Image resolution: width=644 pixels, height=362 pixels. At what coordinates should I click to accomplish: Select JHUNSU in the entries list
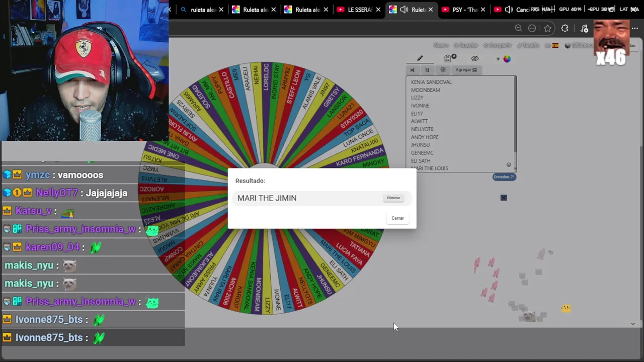tap(420, 145)
